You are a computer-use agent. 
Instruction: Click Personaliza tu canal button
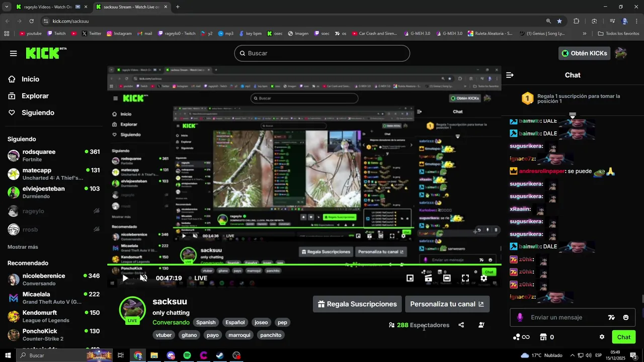pyautogui.click(x=447, y=304)
